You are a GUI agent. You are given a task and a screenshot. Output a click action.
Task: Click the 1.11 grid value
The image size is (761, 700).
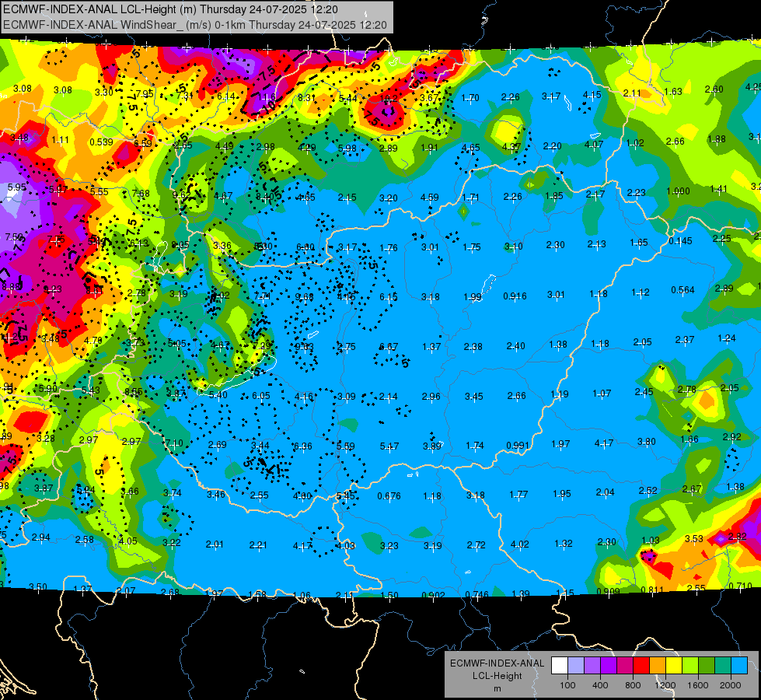coord(60,140)
